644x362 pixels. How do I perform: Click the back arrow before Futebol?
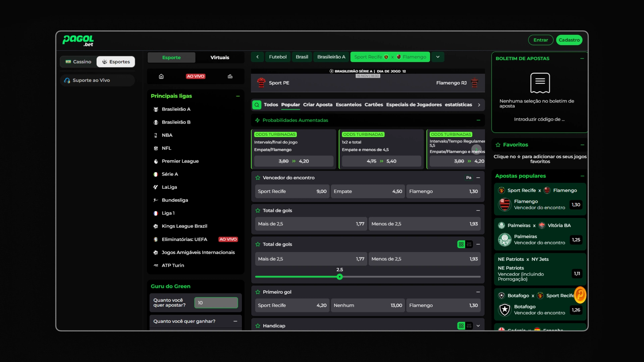(x=257, y=57)
